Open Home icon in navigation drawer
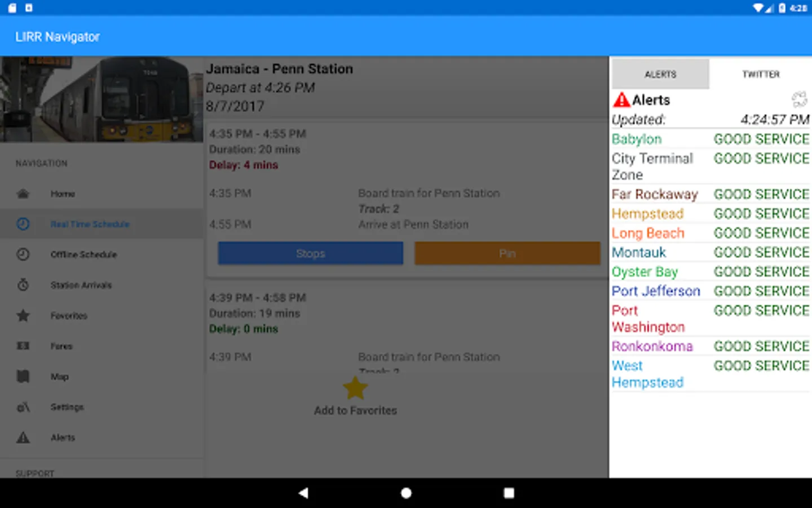Screen dimensions: 812x508 pos(23,194)
